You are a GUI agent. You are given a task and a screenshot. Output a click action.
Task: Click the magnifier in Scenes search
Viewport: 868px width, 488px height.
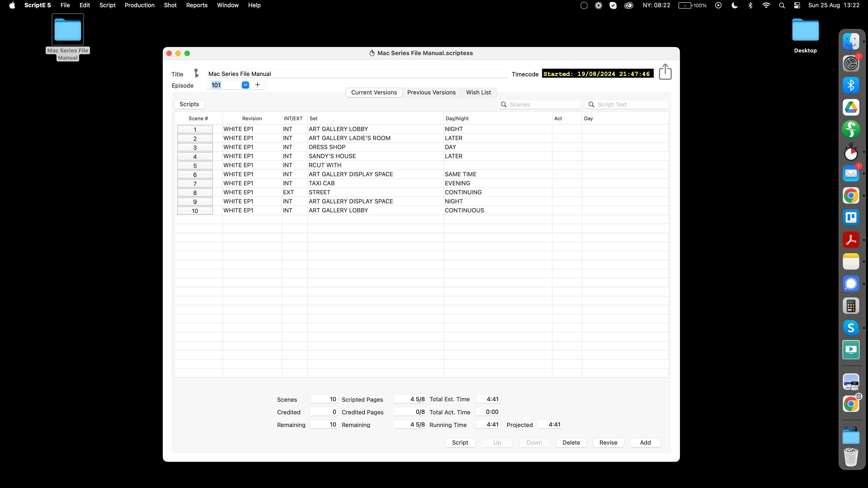(504, 104)
